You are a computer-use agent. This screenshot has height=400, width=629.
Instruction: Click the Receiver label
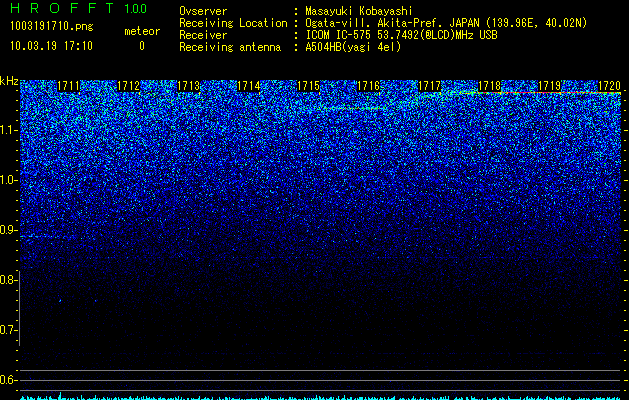click(203, 35)
